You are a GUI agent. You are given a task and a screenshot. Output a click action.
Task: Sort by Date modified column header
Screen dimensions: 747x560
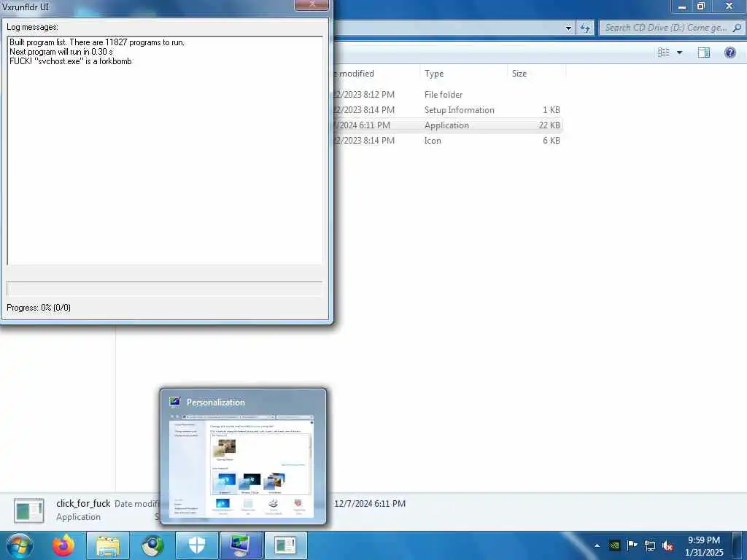pyautogui.click(x=376, y=74)
